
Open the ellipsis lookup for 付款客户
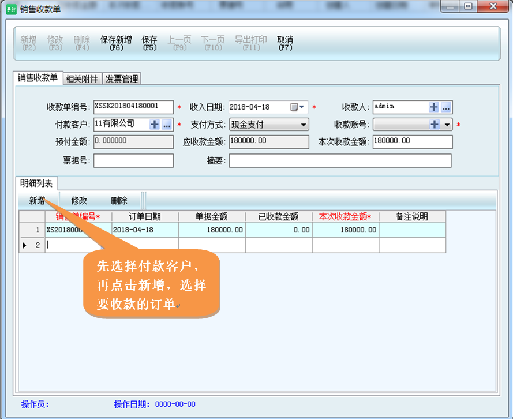click(x=167, y=125)
